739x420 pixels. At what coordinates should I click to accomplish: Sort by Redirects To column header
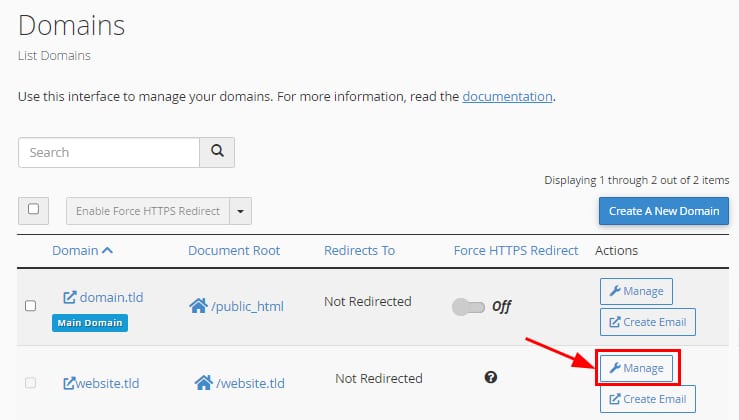tap(359, 250)
